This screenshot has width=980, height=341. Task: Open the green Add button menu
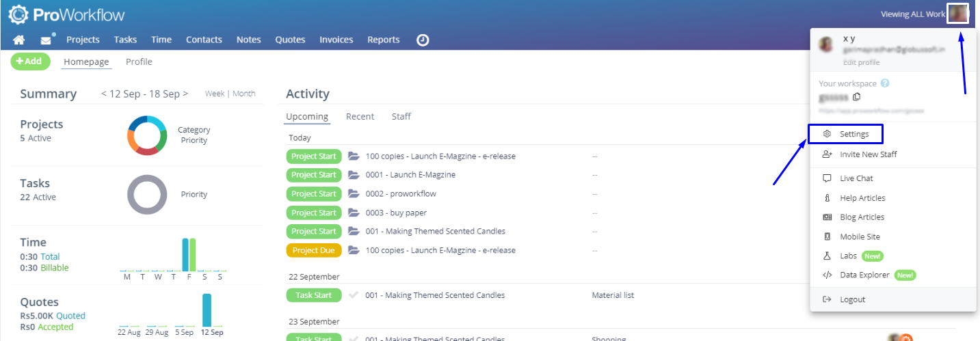click(x=30, y=62)
